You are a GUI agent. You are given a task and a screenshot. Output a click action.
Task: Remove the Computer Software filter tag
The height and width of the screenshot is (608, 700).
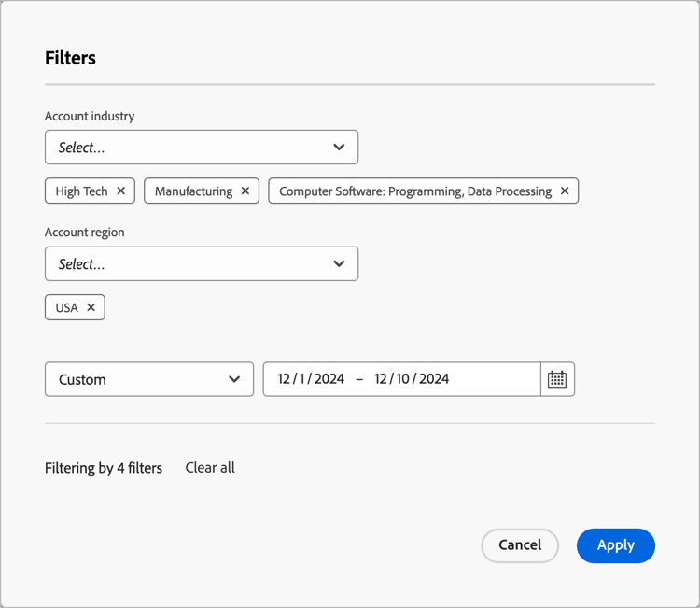coord(565,191)
